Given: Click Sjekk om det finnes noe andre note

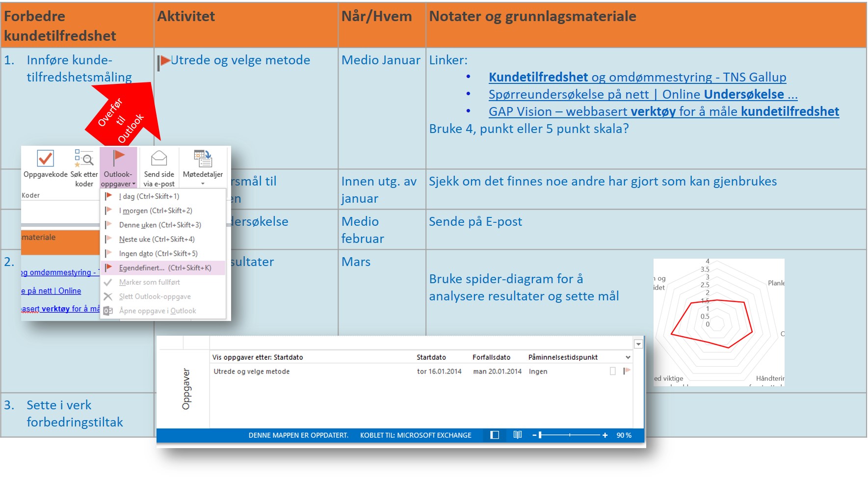Looking at the screenshot, I should (x=603, y=182).
